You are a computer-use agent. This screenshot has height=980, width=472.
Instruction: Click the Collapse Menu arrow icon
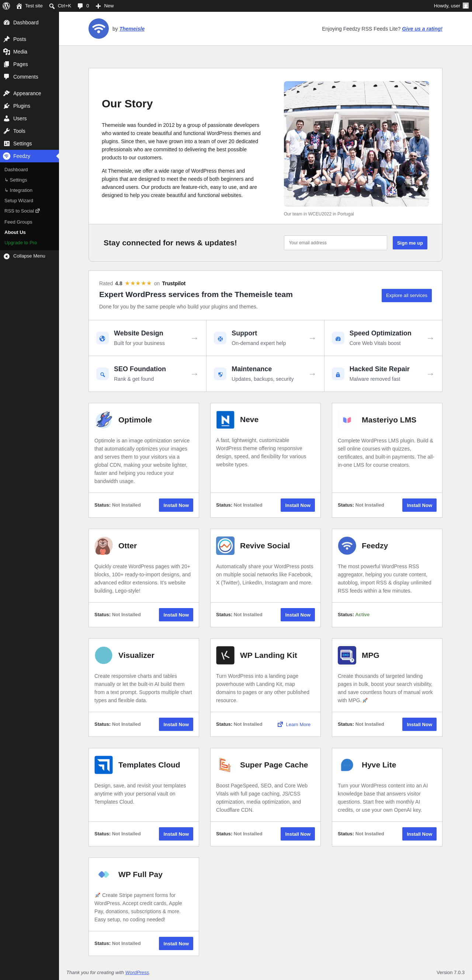(x=7, y=256)
